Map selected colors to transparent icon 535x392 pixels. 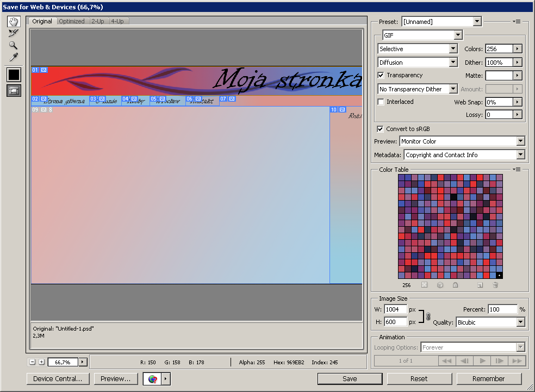(x=424, y=285)
